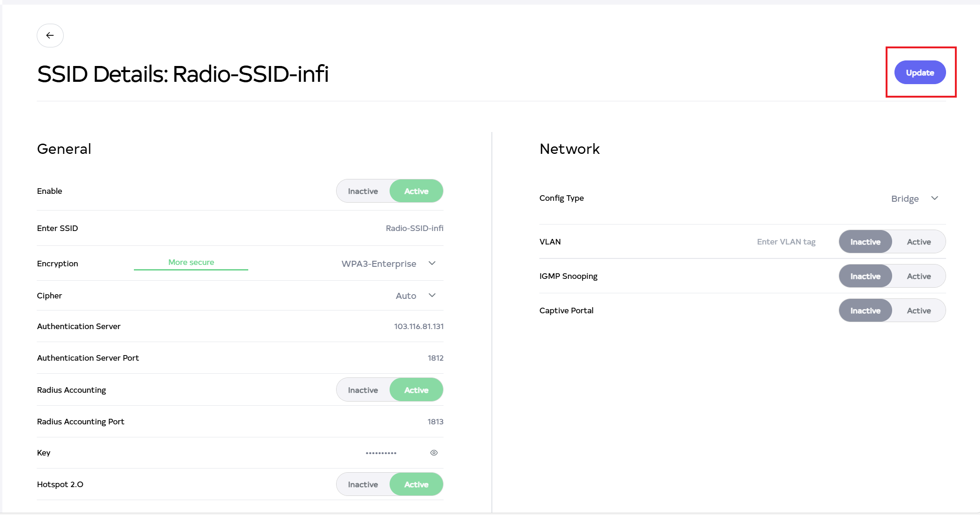Set Enable to Inactive
This screenshot has width=980, height=515.
(363, 191)
